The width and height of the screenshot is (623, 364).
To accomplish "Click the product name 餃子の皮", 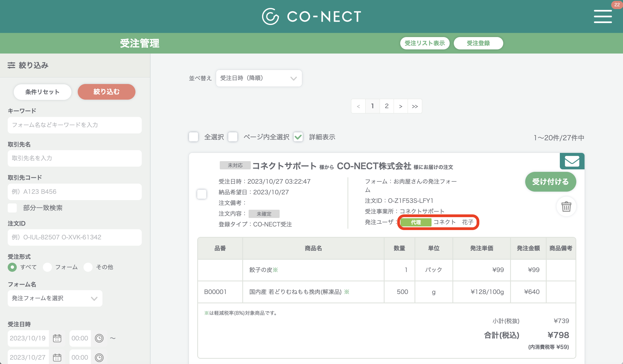I will coord(261,270).
